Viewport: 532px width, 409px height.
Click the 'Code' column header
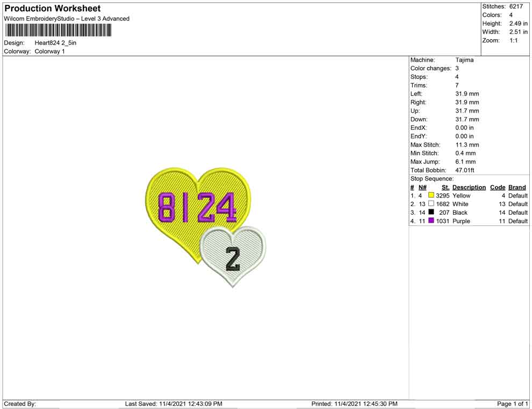pyautogui.click(x=498, y=187)
